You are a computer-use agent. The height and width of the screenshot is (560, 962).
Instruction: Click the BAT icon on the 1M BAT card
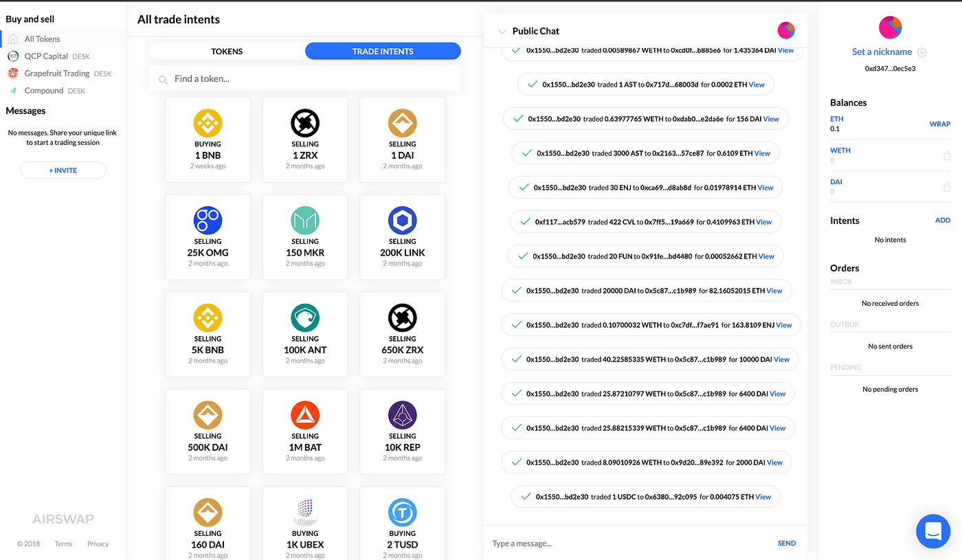click(305, 415)
